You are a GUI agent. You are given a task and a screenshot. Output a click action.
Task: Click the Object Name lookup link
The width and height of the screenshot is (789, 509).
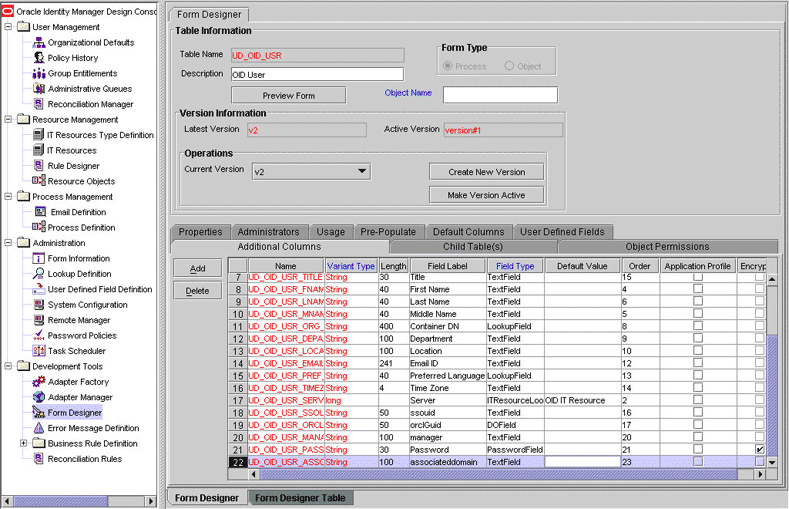coord(408,93)
